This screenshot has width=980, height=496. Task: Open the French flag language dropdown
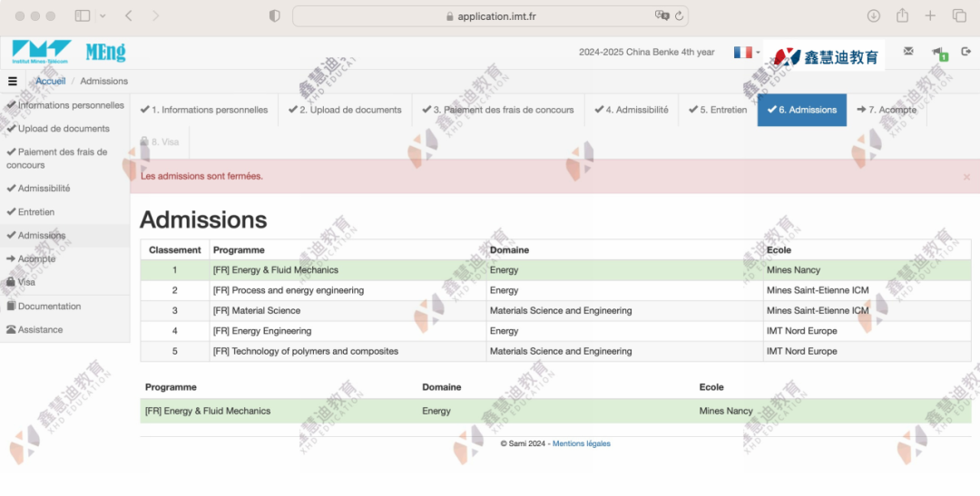tap(746, 53)
